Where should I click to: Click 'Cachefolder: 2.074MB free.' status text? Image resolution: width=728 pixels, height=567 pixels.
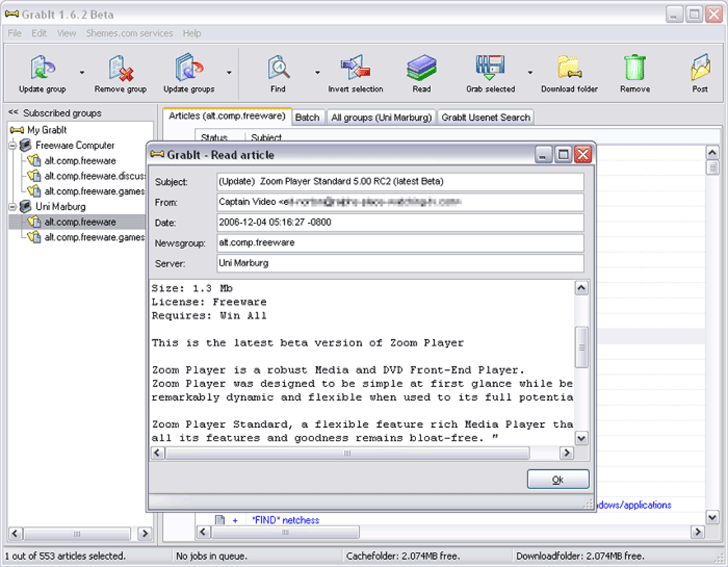[x=403, y=556]
